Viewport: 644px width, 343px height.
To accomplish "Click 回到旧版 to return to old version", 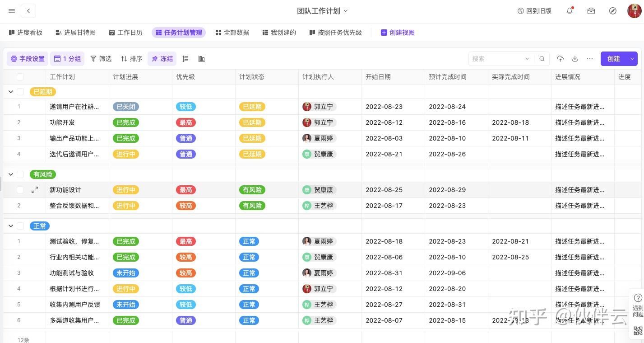I will tap(534, 11).
